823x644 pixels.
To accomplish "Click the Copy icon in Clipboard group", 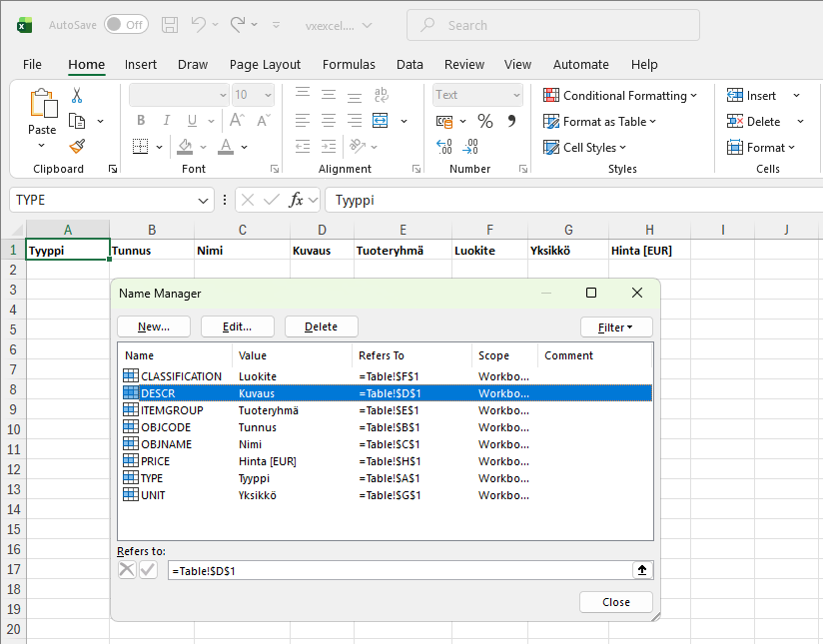I will (77, 121).
